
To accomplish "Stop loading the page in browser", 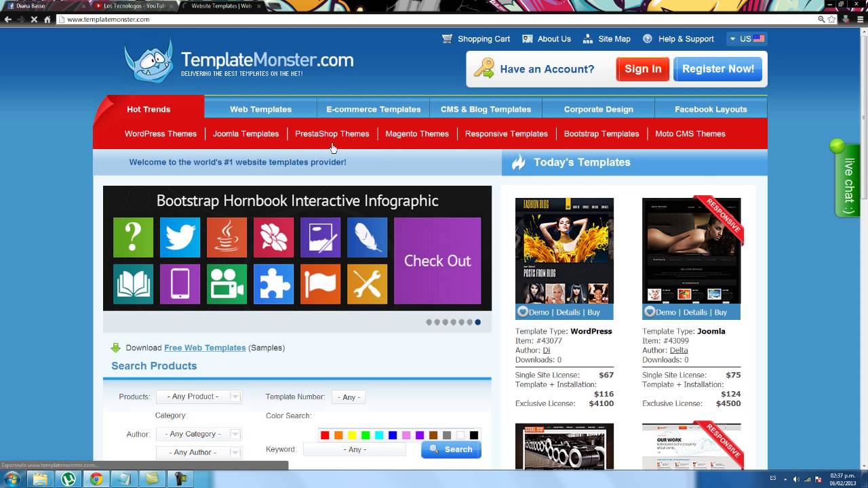I will coord(34,19).
